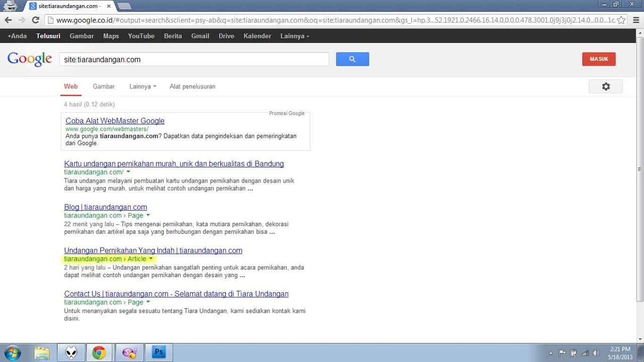Click the 'Promosi Google' label

point(287,113)
